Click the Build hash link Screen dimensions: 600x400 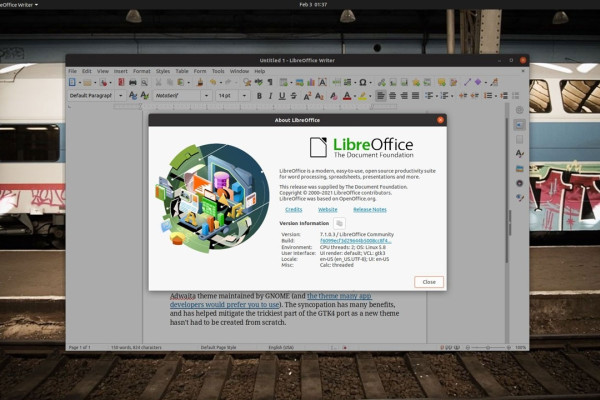point(355,241)
